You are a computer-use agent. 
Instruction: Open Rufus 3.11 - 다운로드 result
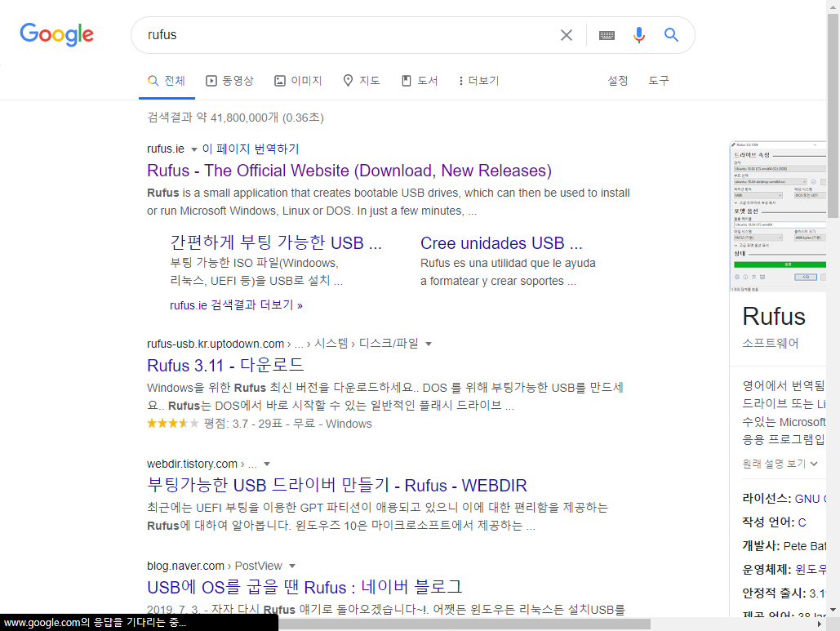pos(225,366)
